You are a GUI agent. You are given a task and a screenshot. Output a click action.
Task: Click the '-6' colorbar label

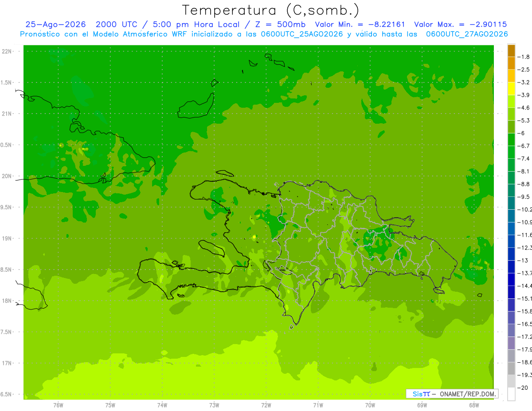point(521,133)
